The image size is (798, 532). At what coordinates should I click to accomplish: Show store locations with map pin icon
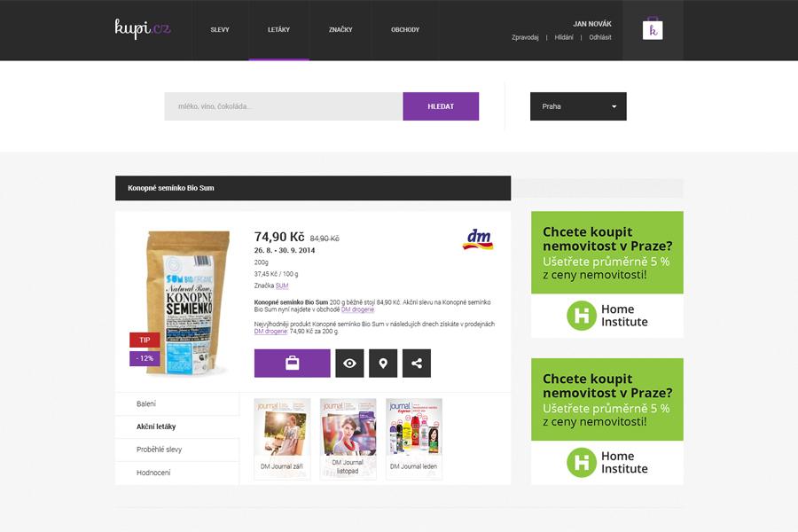(383, 363)
